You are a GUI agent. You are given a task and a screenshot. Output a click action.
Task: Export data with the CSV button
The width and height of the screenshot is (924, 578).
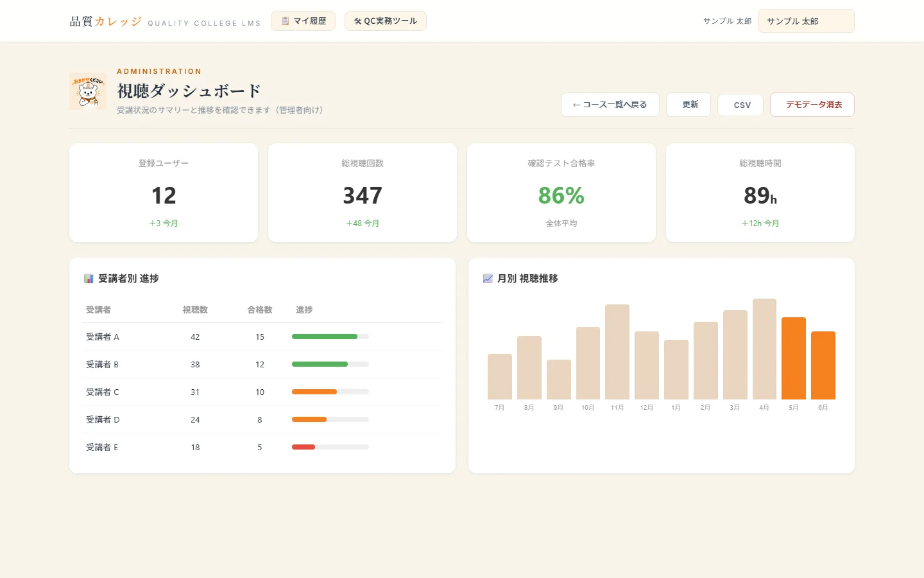[740, 105]
